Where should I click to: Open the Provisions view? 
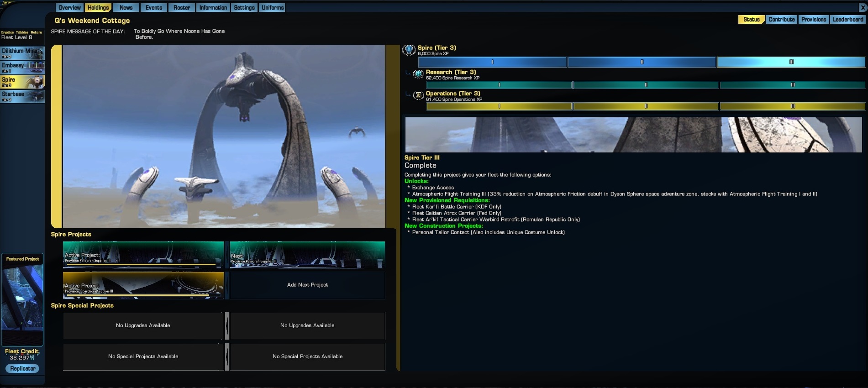(813, 20)
